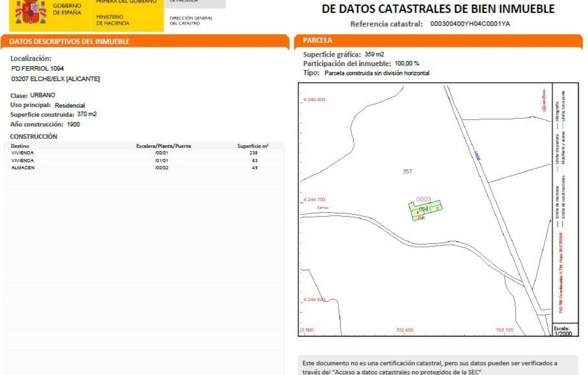Click the '4.244.600' coordinate on the map

click(x=314, y=299)
